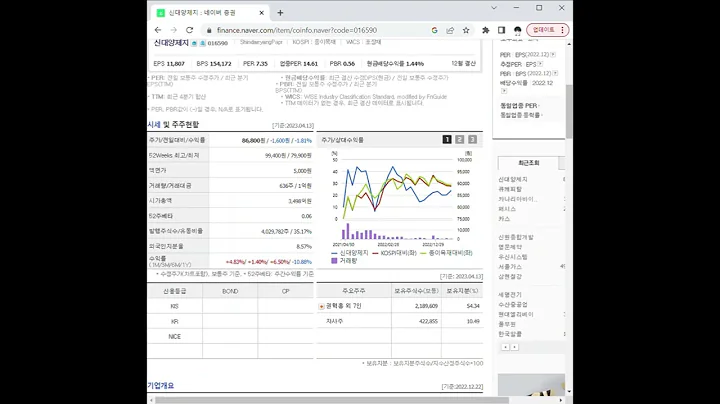The image size is (720, 404).
Task: Click the horizontal scrollbar at bottom
Action: pos(332,400)
